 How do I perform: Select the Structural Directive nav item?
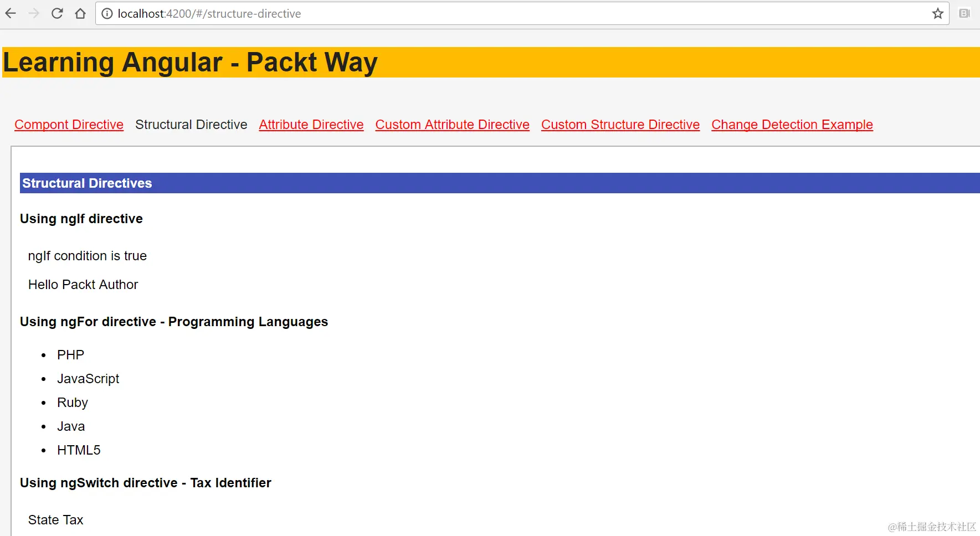[x=191, y=125]
